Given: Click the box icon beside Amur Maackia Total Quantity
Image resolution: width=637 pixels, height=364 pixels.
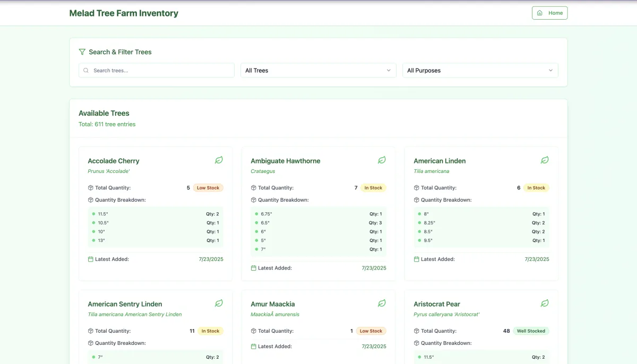Looking at the screenshot, I should [x=254, y=331].
